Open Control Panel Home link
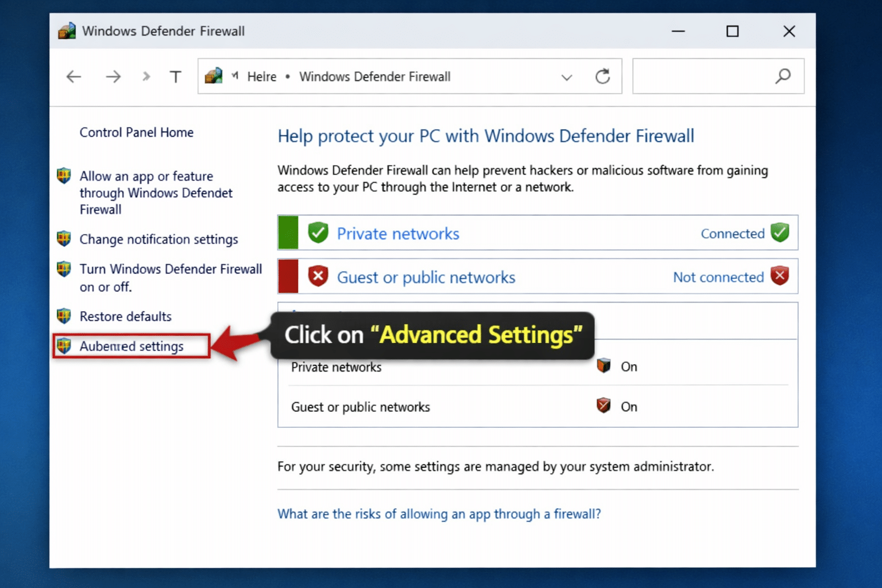 pos(137,133)
